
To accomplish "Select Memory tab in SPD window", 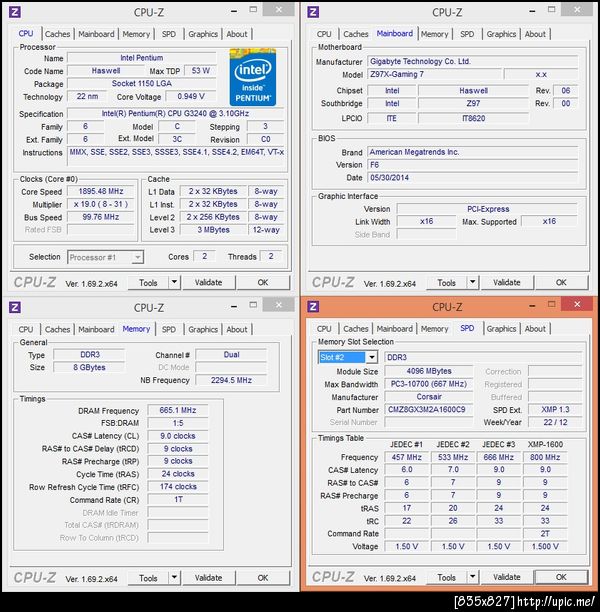I will tap(434, 329).
